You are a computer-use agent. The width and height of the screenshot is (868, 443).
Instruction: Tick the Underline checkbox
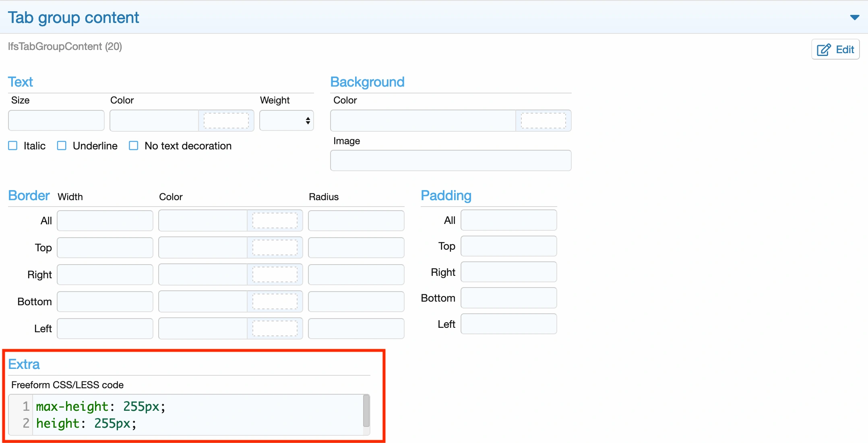[62, 146]
